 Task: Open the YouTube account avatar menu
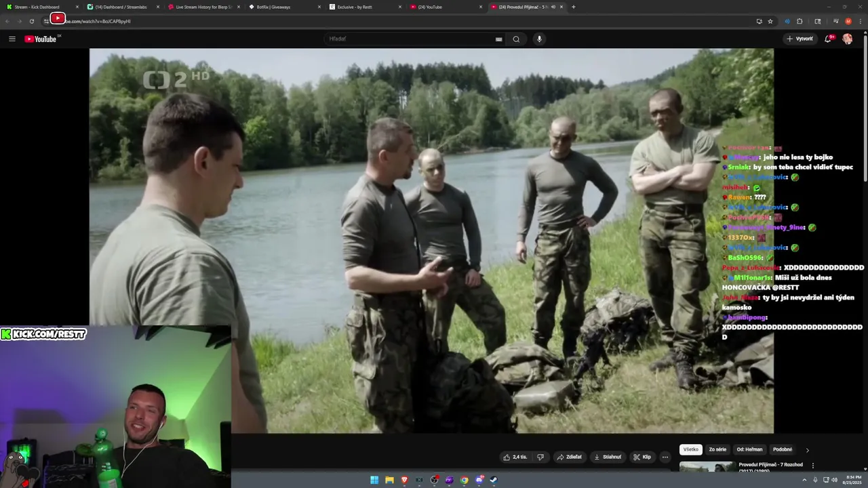(x=847, y=39)
